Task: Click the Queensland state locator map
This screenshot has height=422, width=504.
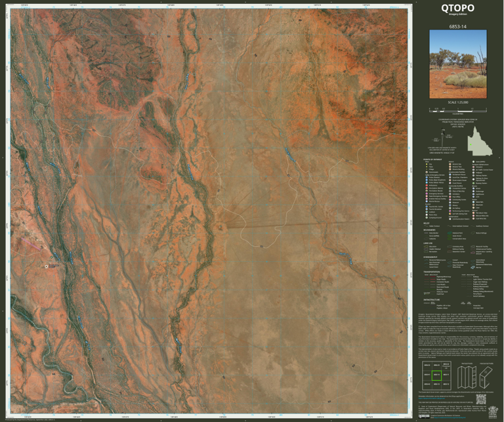Action: coord(480,141)
